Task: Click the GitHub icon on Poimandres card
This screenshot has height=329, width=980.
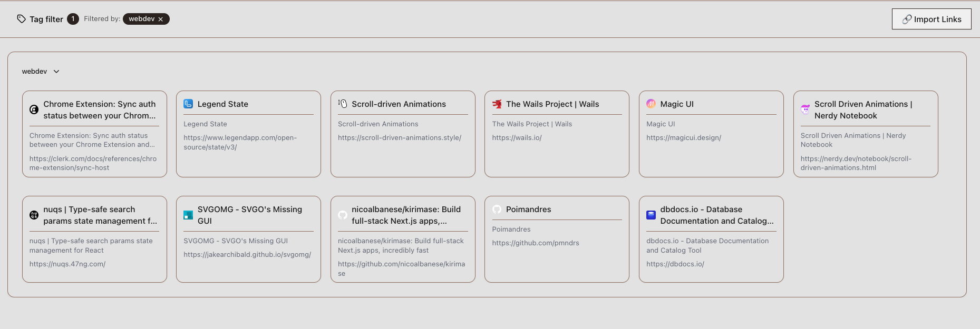Action: click(x=497, y=209)
